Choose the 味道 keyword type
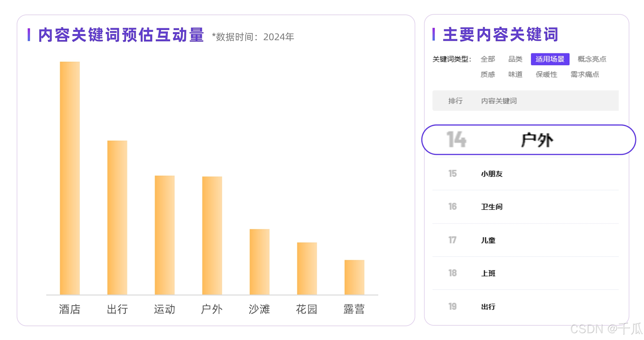The image size is (644, 340). pos(515,74)
